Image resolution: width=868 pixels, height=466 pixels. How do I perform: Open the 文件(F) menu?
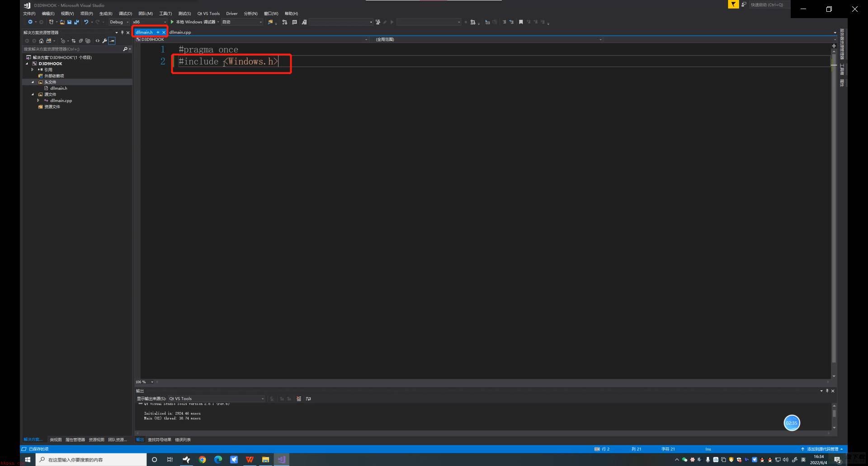click(29, 14)
